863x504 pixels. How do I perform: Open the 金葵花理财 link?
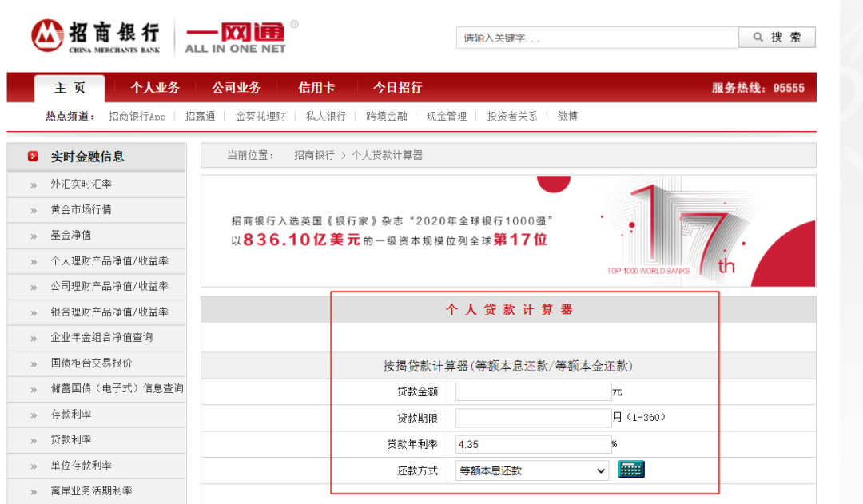click(x=260, y=116)
